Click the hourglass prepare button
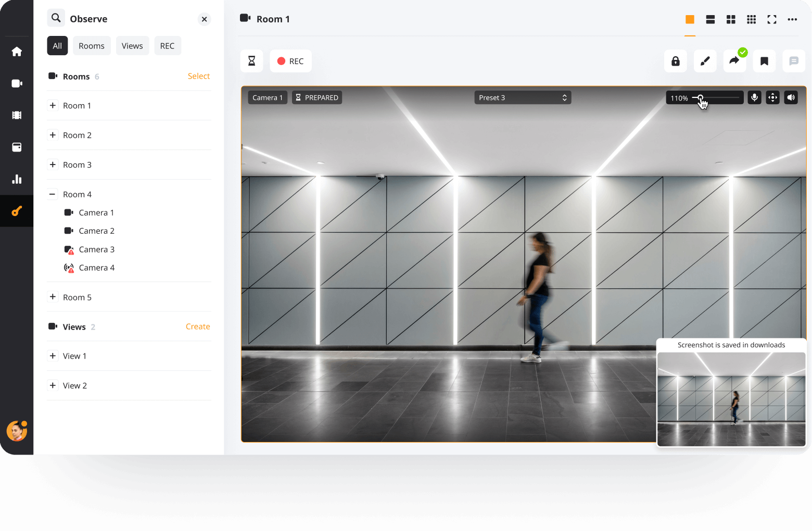812x531 pixels. point(252,61)
